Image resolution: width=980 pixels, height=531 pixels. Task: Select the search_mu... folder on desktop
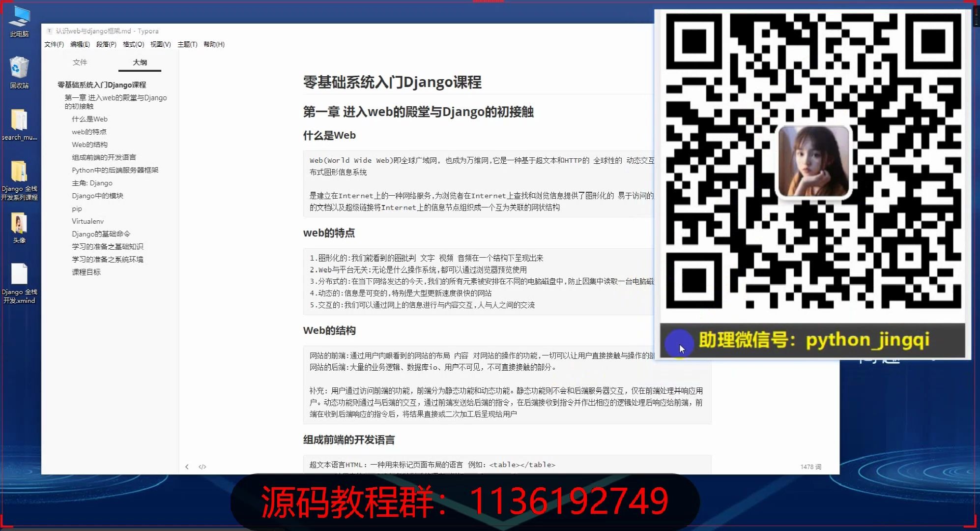click(x=19, y=124)
